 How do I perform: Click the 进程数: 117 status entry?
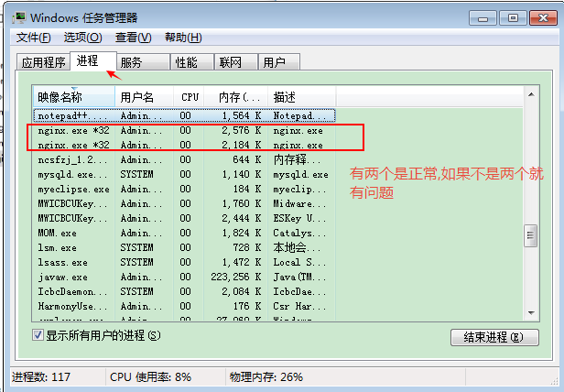pyautogui.click(x=41, y=376)
